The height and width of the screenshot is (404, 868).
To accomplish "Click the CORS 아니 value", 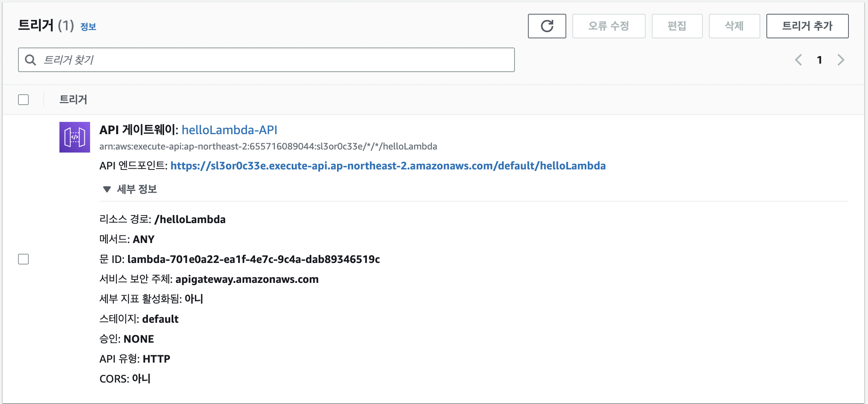I will coord(141,379).
